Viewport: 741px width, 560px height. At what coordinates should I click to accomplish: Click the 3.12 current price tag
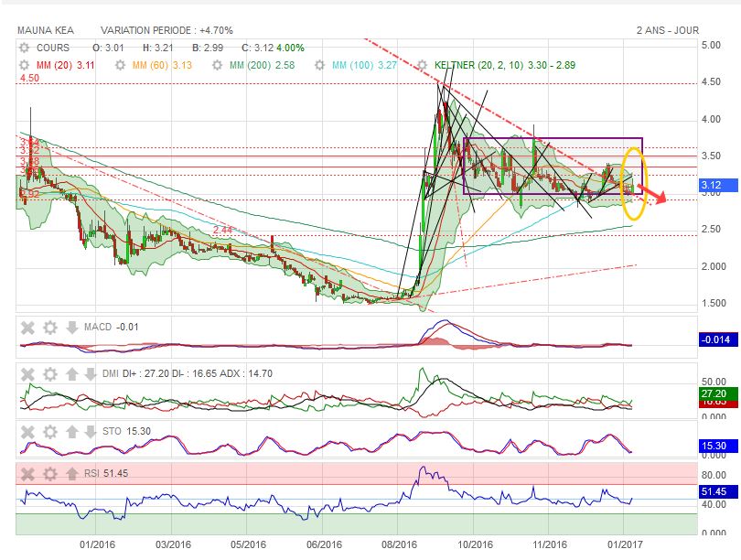click(712, 186)
